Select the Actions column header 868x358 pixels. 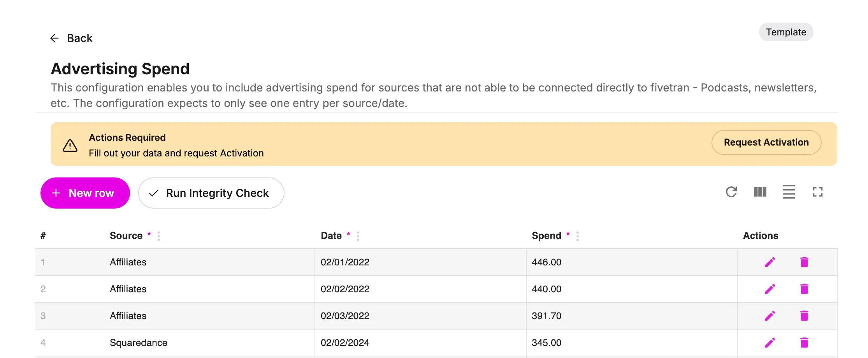(761, 236)
